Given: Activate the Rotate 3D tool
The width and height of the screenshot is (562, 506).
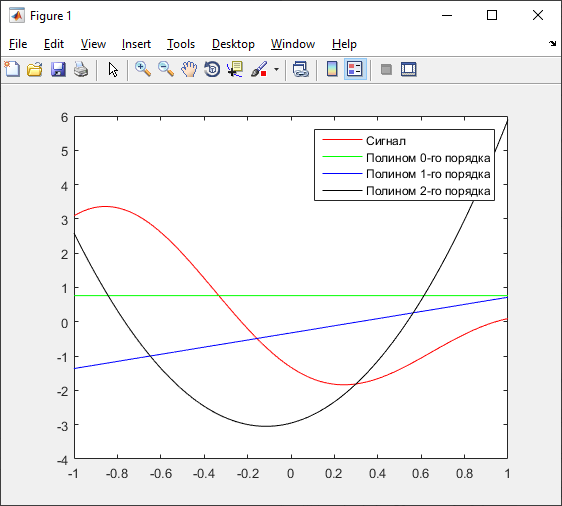Looking at the screenshot, I should point(212,69).
